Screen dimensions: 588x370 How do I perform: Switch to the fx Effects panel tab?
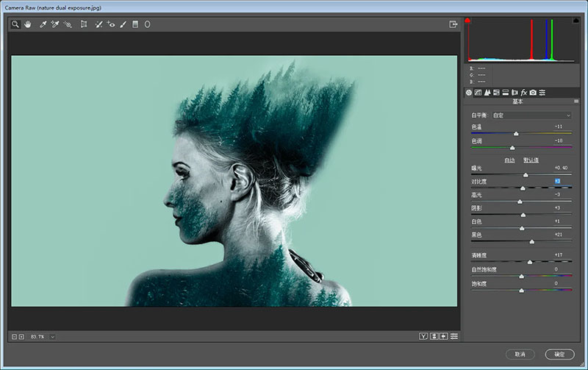[x=524, y=92]
